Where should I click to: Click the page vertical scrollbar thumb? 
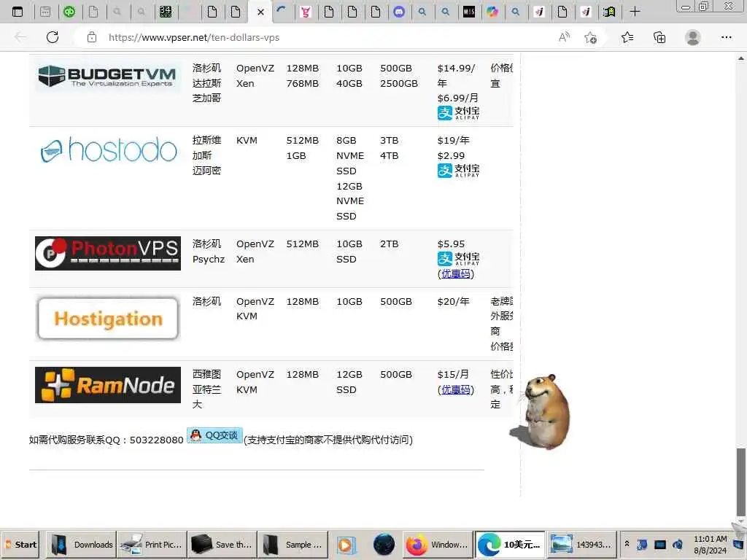tap(740, 481)
